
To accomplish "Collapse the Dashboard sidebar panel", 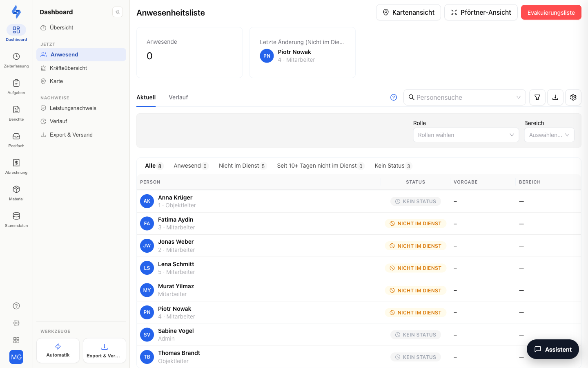I will 118,12.
